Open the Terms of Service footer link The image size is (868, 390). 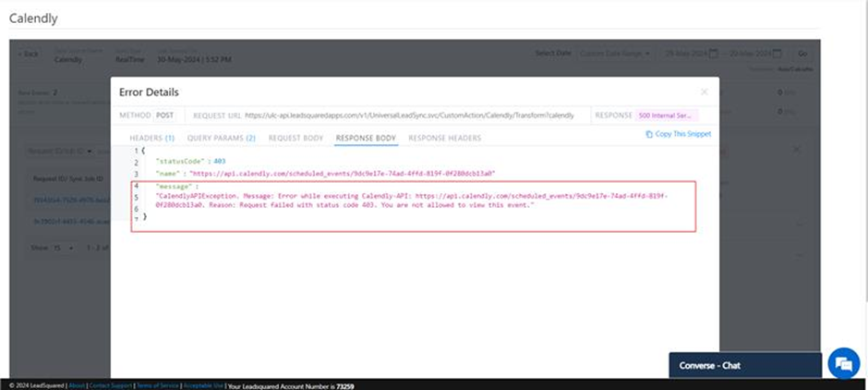pyautogui.click(x=158, y=385)
